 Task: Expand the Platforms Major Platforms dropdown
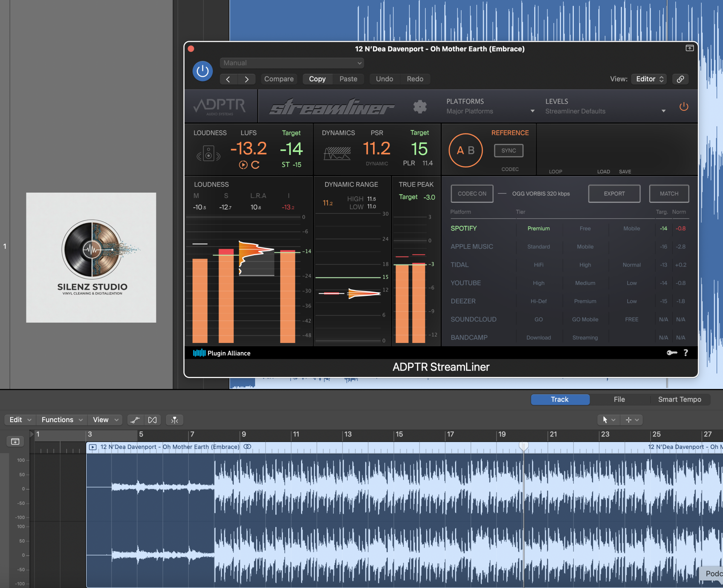(490, 111)
